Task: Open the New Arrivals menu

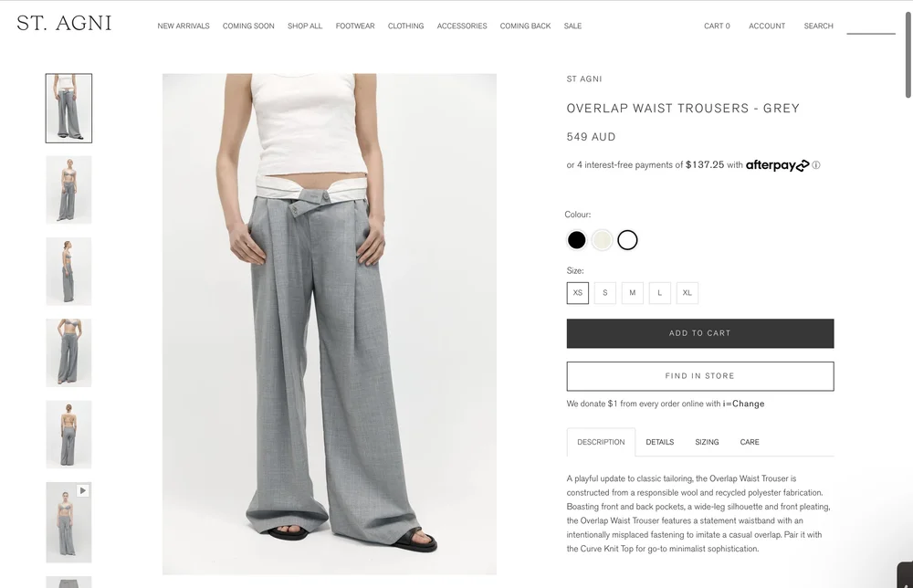Action: [x=184, y=26]
